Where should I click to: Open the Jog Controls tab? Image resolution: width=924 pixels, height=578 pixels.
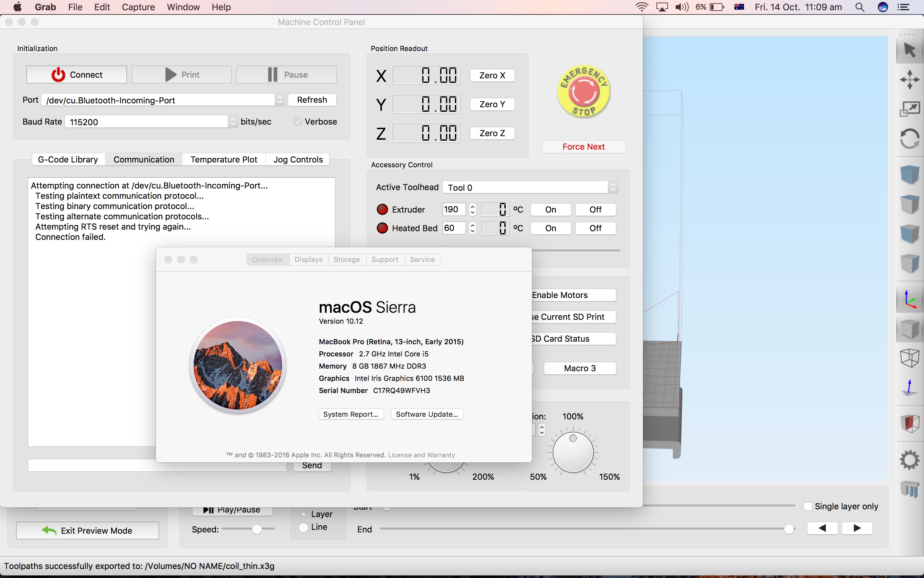tap(298, 159)
